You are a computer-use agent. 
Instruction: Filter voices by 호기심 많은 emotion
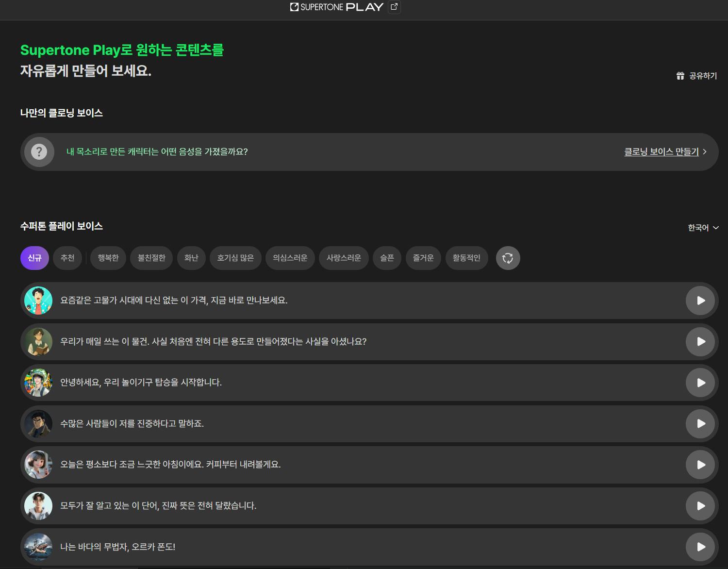click(235, 258)
